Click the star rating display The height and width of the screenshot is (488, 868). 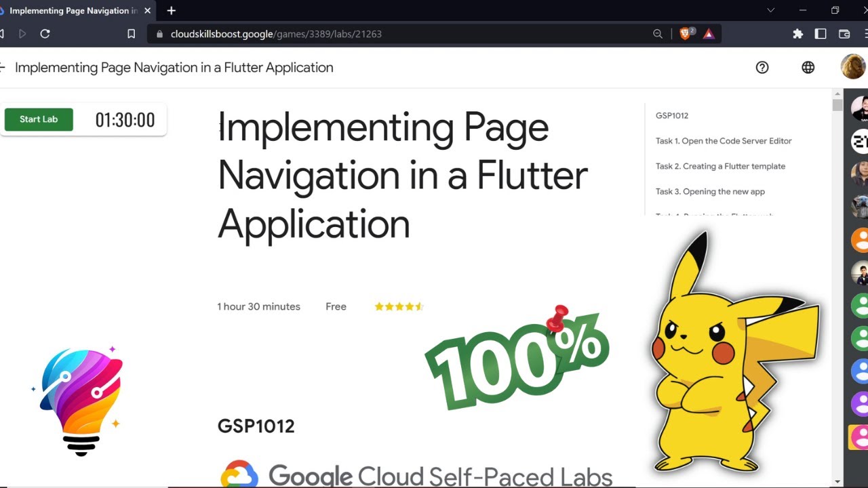[399, 306]
